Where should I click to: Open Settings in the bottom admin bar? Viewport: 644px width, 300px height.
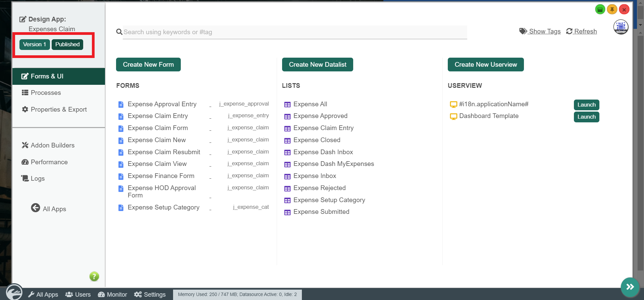[150, 295]
